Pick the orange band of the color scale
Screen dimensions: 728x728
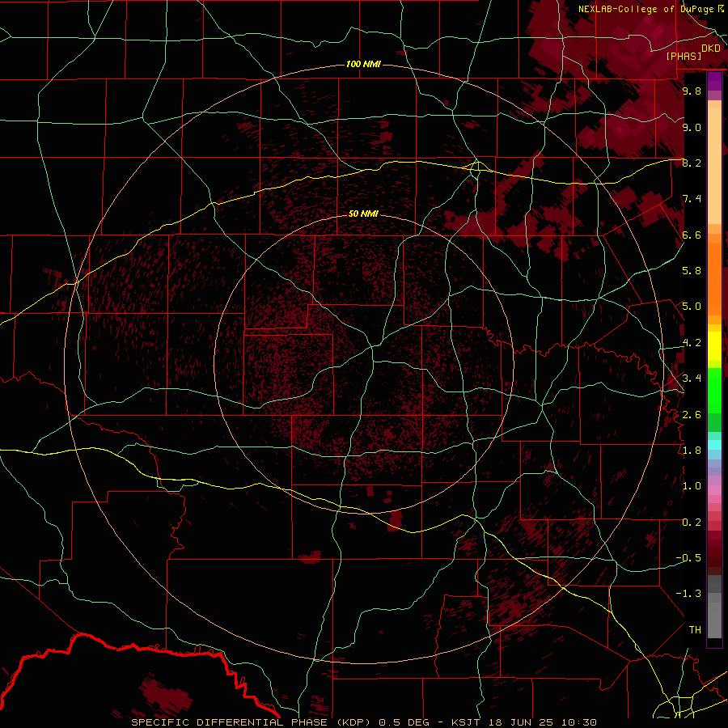(x=714, y=278)
